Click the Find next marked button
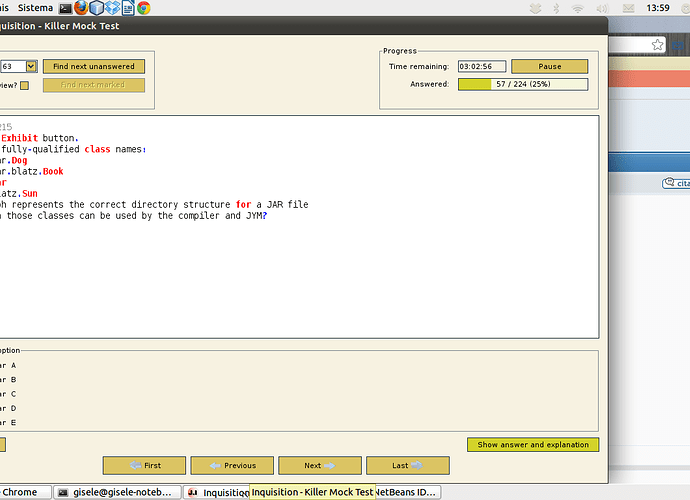The height and width of the screenshot is (500, 690). [94, 85]
